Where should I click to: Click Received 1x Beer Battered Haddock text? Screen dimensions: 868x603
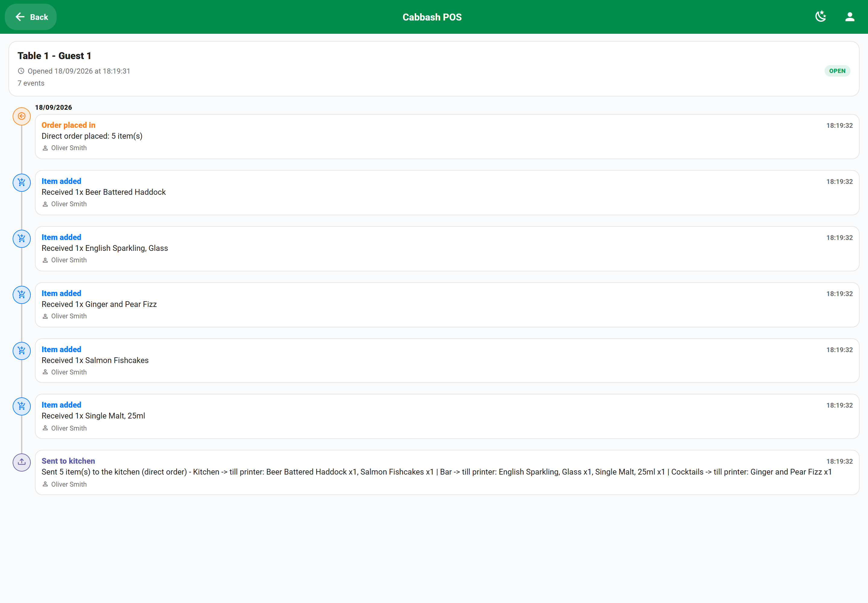(x=103, y=192)
